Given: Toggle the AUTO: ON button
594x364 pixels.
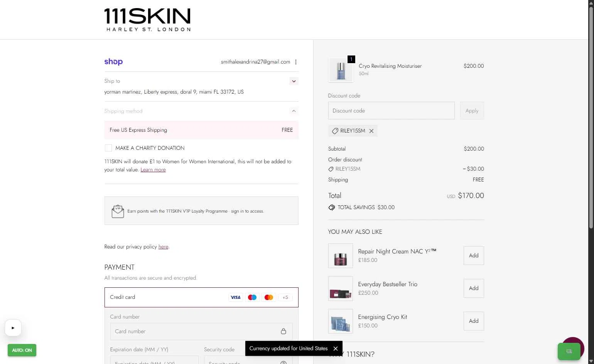Looking at the screenshot, I should tap(22, 350).
